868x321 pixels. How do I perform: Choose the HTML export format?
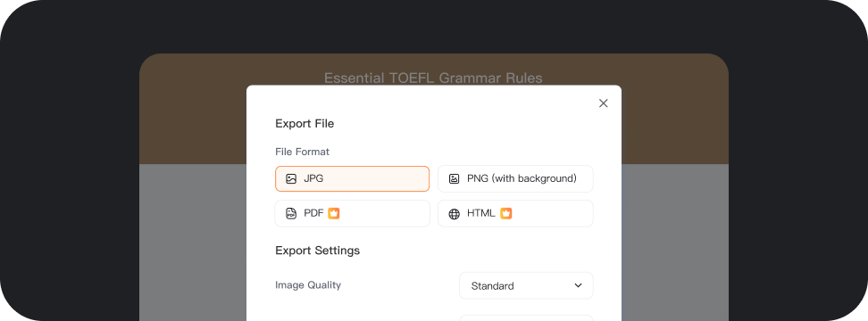(x=515, y=213)
